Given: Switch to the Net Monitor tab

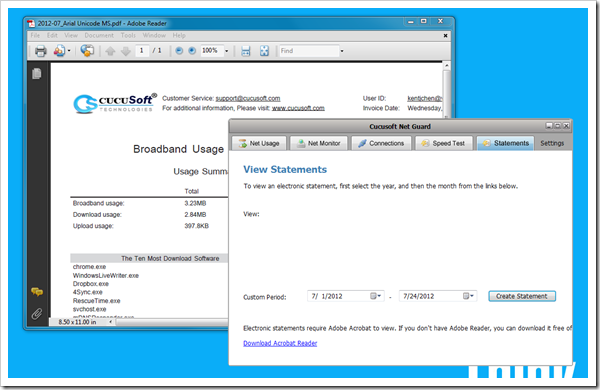Looking at the screenshot, I should click(319, 144).
